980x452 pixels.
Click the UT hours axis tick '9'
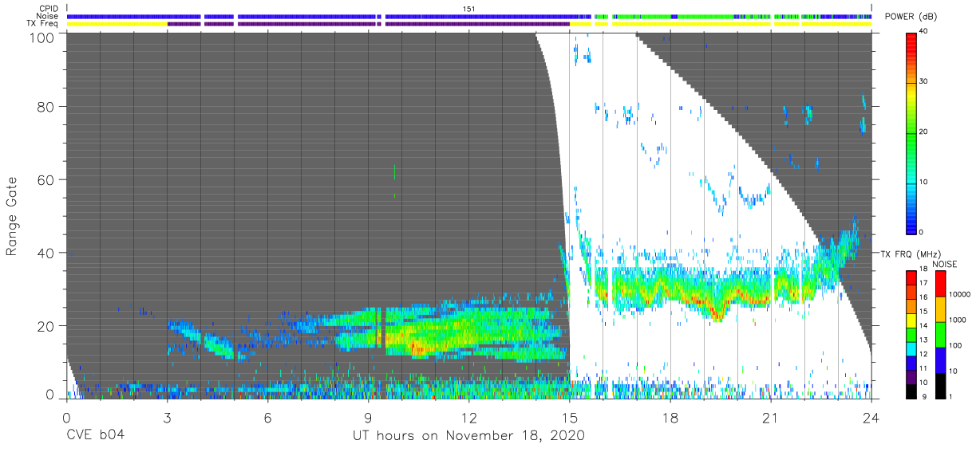368,418
